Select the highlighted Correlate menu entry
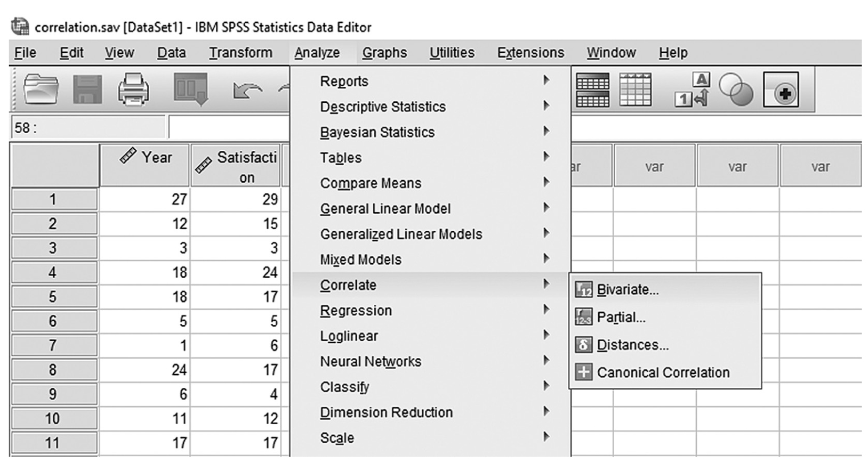This screenshot has width=868, height=471. click(431, 285)
